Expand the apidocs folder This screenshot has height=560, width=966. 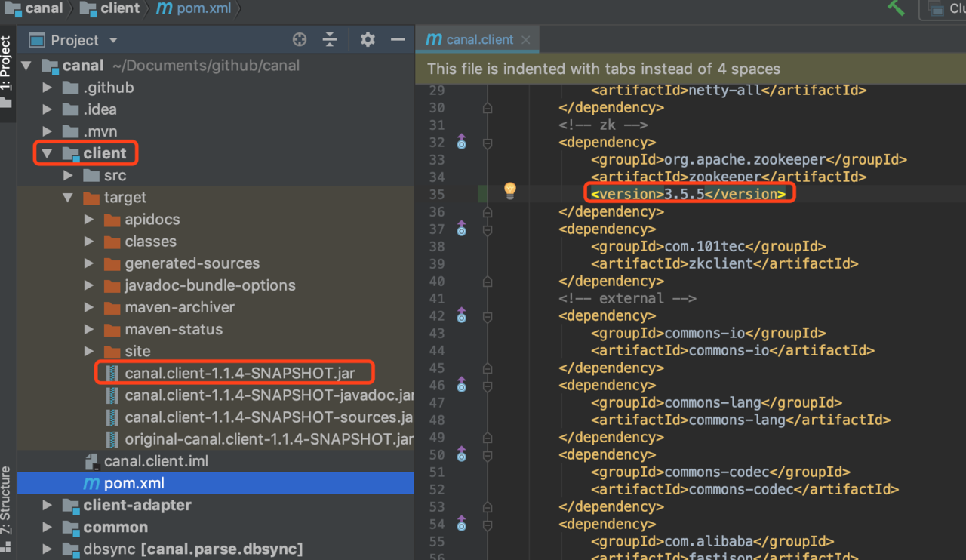pos(89,220)
